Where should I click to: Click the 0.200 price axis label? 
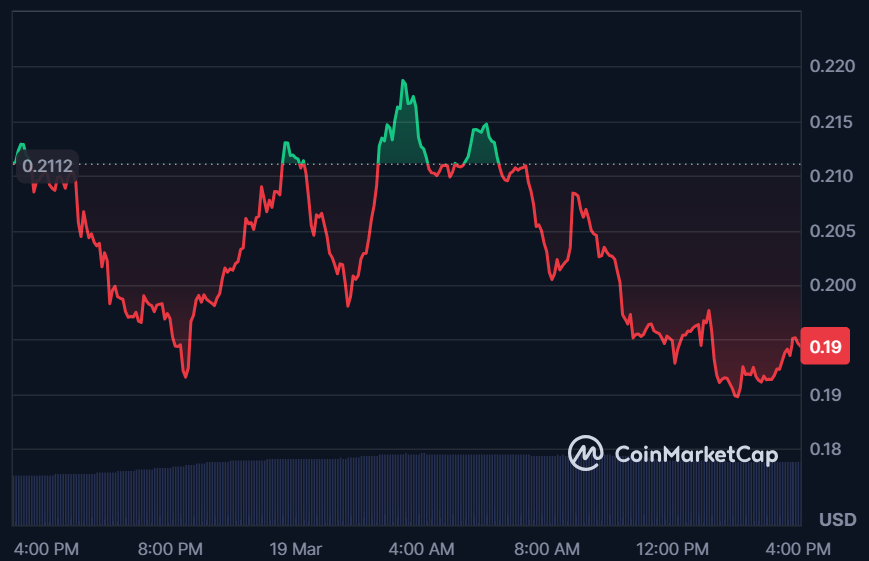(x=832, y=286)
